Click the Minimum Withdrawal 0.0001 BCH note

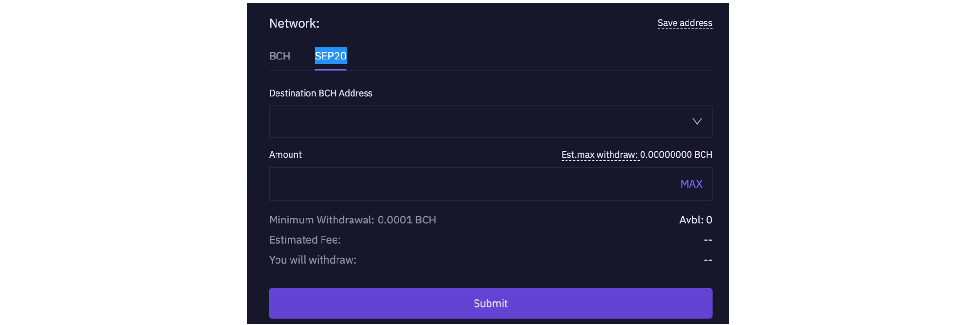[x=352, y=220]
